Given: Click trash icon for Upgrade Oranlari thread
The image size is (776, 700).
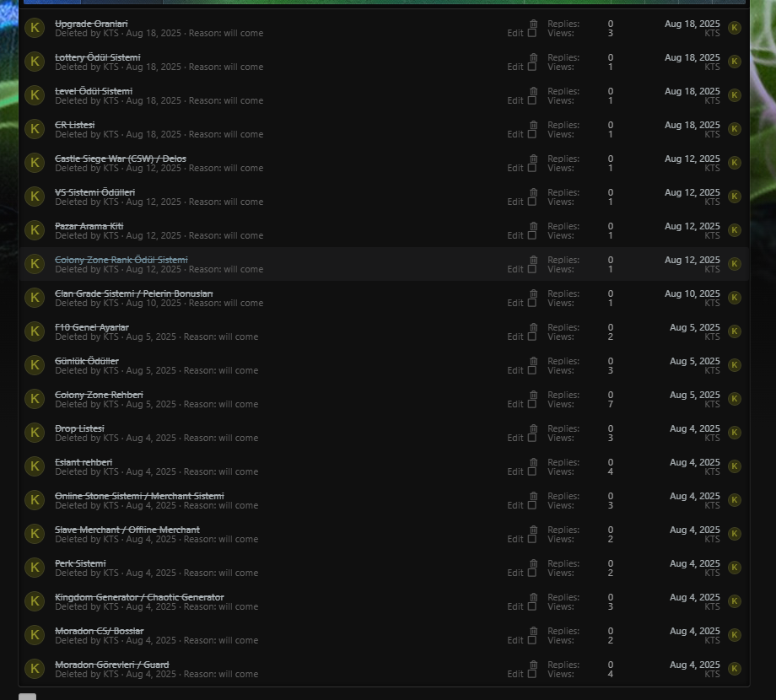Looking at the screenshot, I should (533, 24).
